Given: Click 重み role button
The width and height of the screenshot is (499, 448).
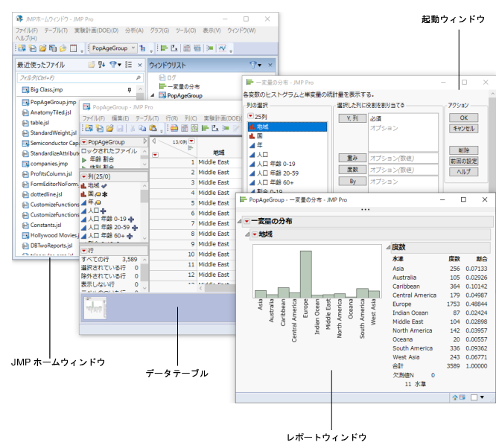Looking at the screenshot, I should coord(352,158).
